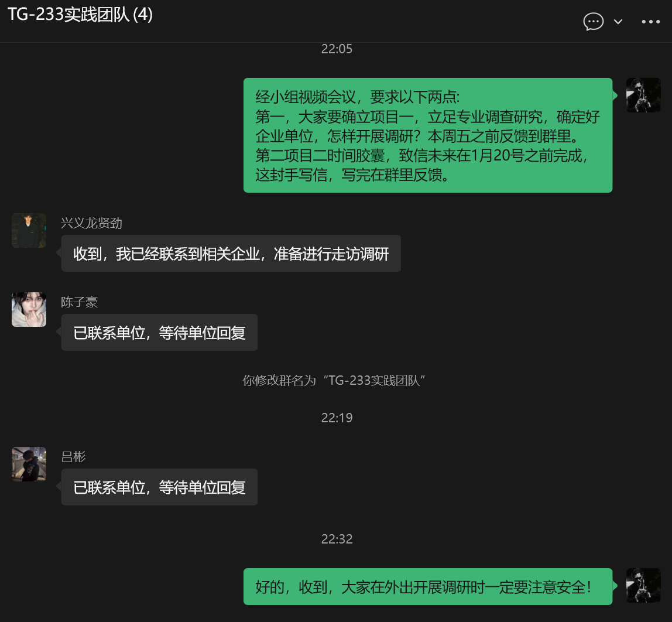
Task: Select 陈子豪's message 已联系单位，等待单位回复
Action: tap(159, 332)
